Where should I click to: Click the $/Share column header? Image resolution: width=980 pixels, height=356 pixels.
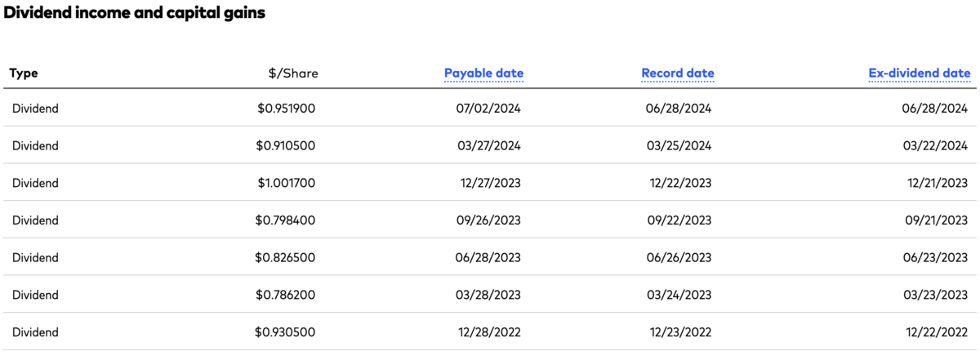pyautogui.click(x=293, y=73)
